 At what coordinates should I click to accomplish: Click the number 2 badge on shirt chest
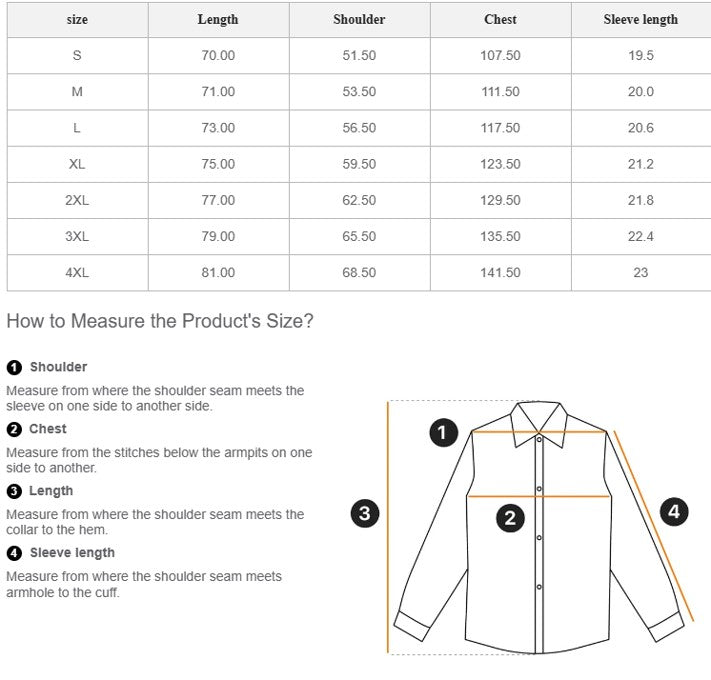coord(510,518)
